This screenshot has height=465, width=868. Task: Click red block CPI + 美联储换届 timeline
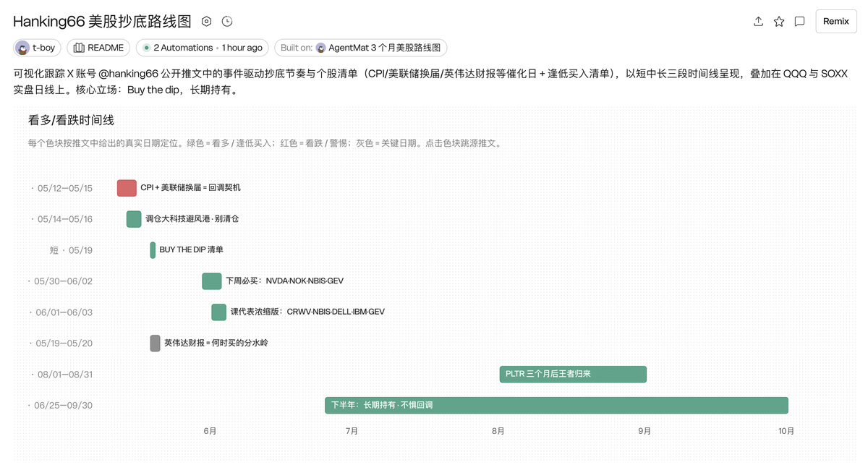coord(127,188)
